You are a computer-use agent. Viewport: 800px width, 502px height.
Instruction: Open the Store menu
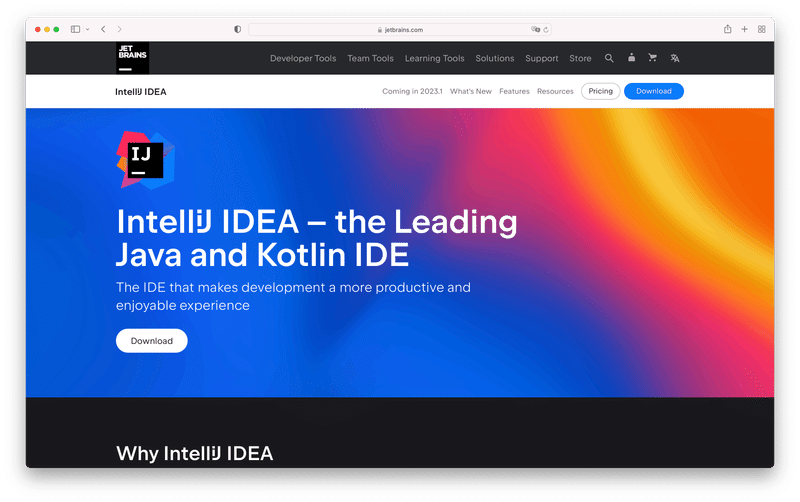(581, 58)
